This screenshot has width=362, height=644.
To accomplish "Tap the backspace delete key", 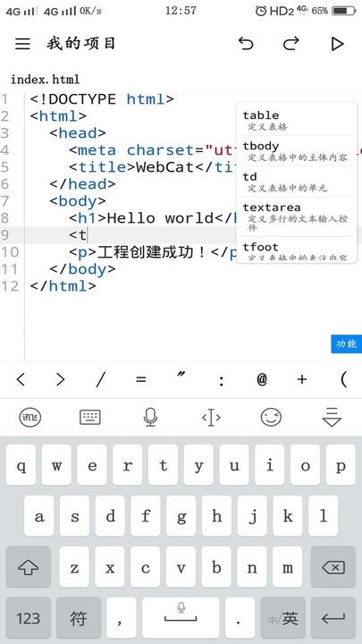I will (333, 567).
